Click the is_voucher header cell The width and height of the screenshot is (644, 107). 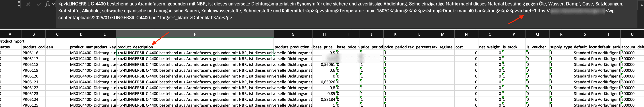point(538,47)
